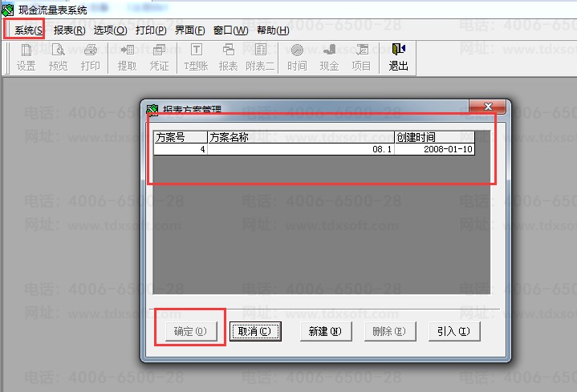The height and width of the screenshot is (392, 577).
Task: Open the 报表(R) menu
Action: 69,30
